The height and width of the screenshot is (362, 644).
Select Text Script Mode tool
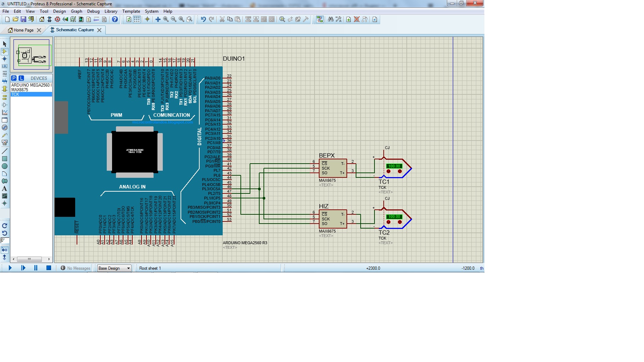click(x=5, y=74)
